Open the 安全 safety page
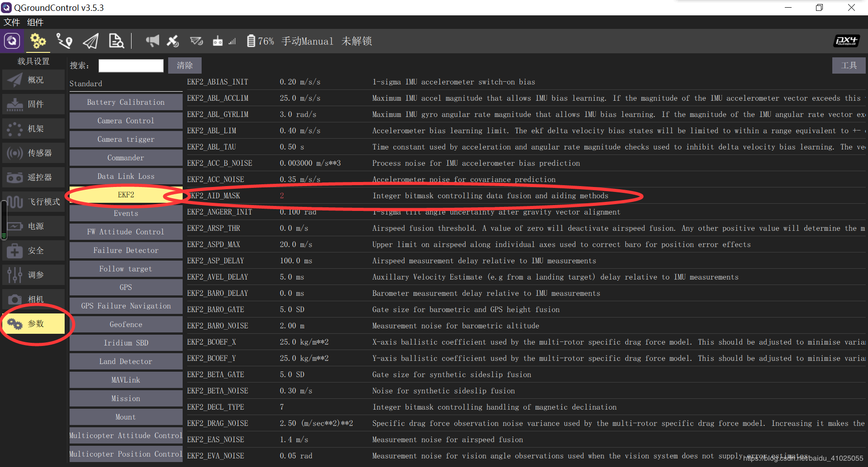This screenshot has height=467, width=868. 33,251
